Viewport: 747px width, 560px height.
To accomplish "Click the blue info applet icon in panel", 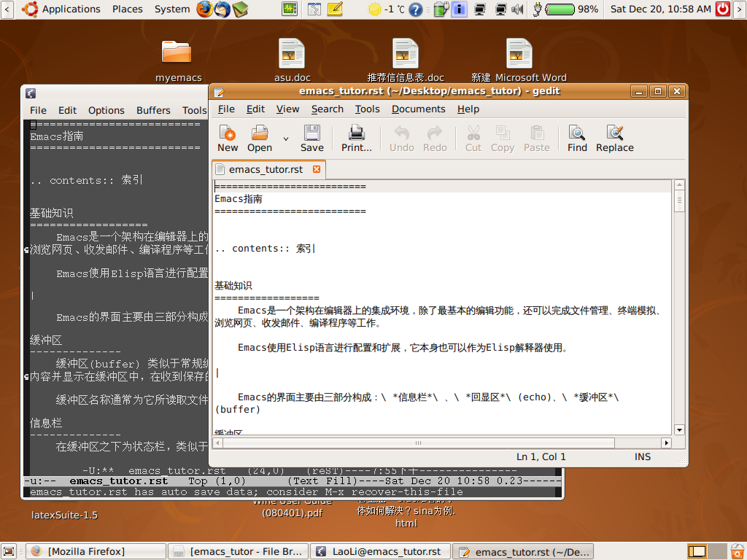I will click(x=459, y=9).
